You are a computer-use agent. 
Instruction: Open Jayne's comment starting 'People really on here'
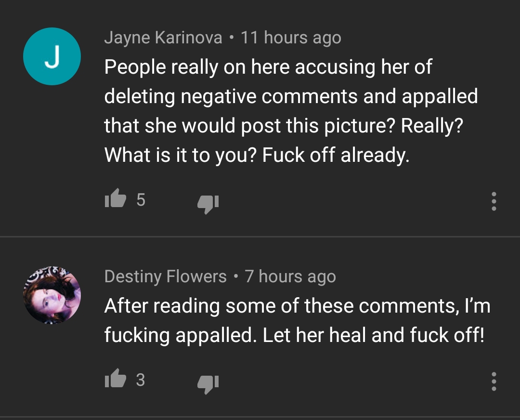point(291,111)
